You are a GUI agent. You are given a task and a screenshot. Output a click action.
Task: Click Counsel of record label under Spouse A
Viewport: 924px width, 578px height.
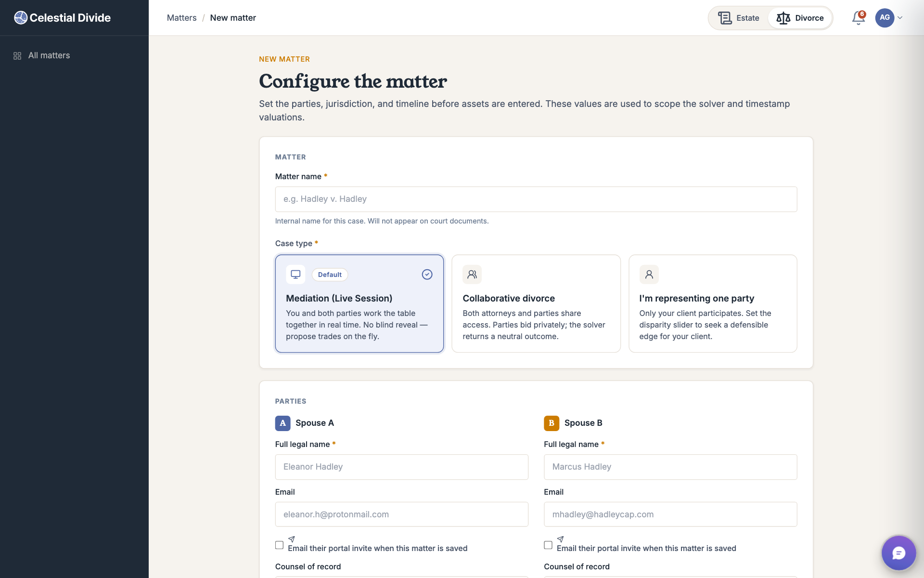pos(308,566)
